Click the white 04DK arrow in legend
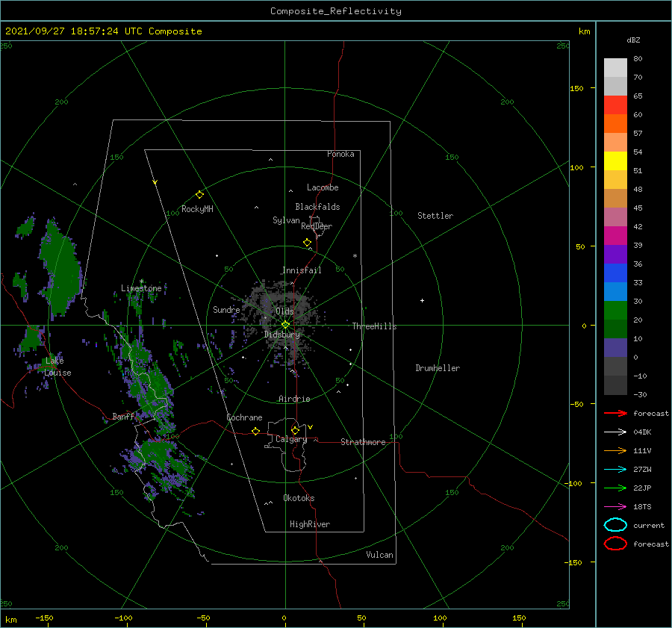The image size is (672, 628). pyautogui.click(x=615, y=432)
